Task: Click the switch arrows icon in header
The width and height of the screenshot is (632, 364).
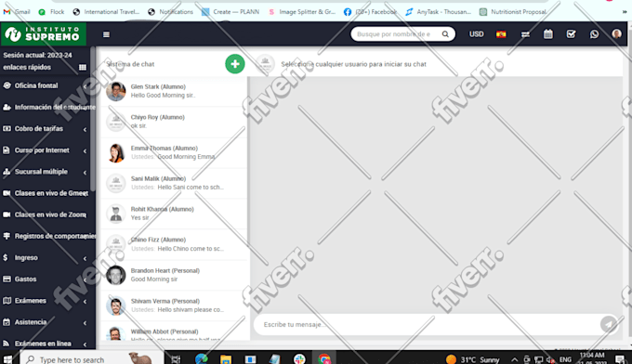Action: pyautogui.click(x=525, y=34)
